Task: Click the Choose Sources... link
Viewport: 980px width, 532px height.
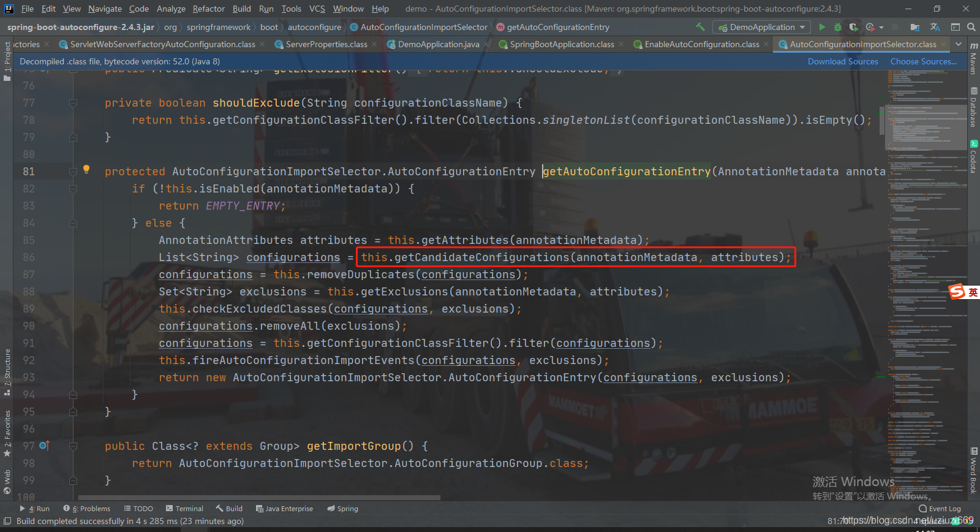Action: [x=924, y=61]
